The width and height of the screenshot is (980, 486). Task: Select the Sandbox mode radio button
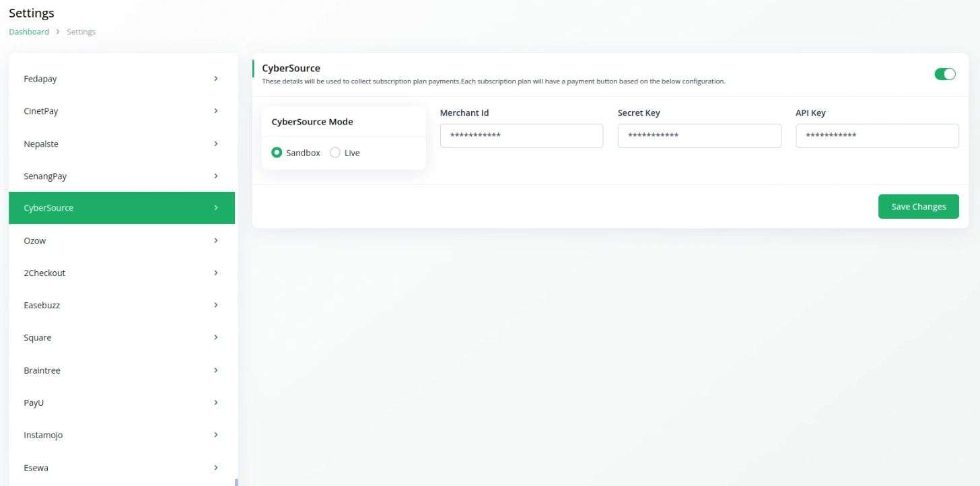(x=277, y=153)
